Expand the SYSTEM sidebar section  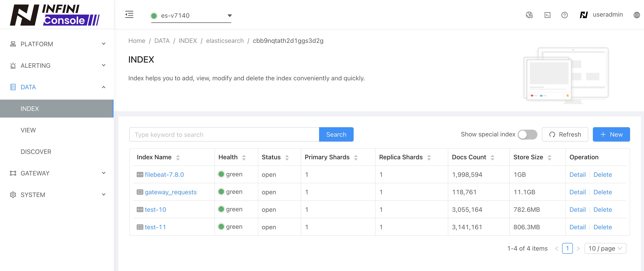tap(57, 194)
